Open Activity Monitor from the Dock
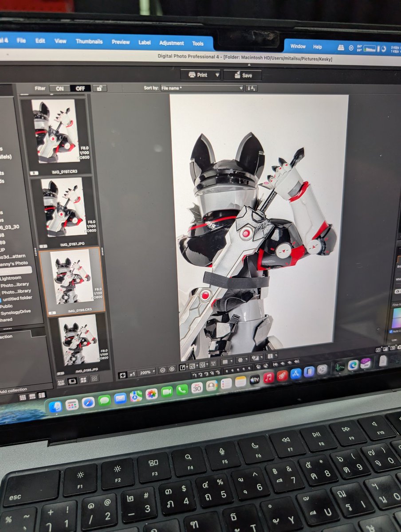401x532 pixels. tap(339, 367)
